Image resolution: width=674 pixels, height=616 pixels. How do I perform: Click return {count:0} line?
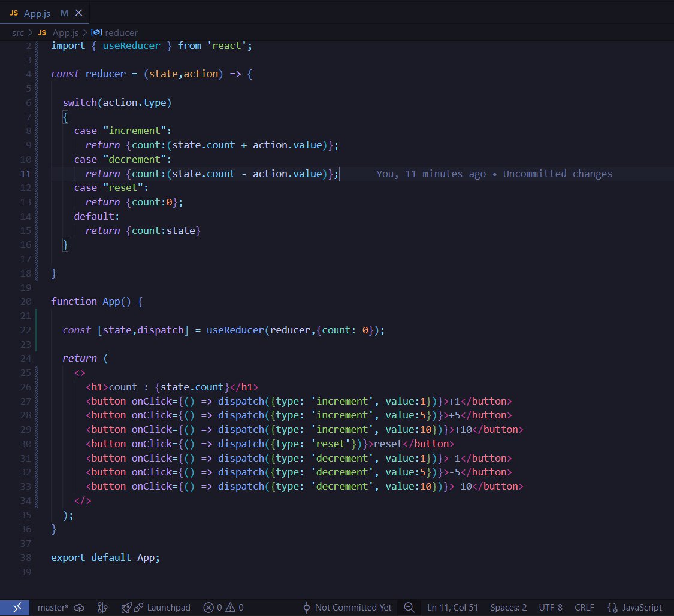[134, 202]
